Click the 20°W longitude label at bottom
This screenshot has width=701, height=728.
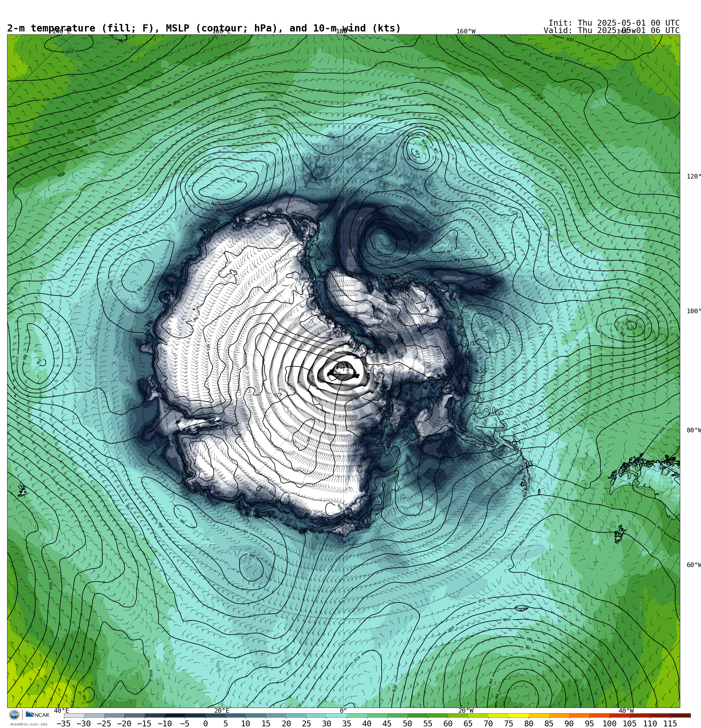pyautogui.click(x=466, y=710)
